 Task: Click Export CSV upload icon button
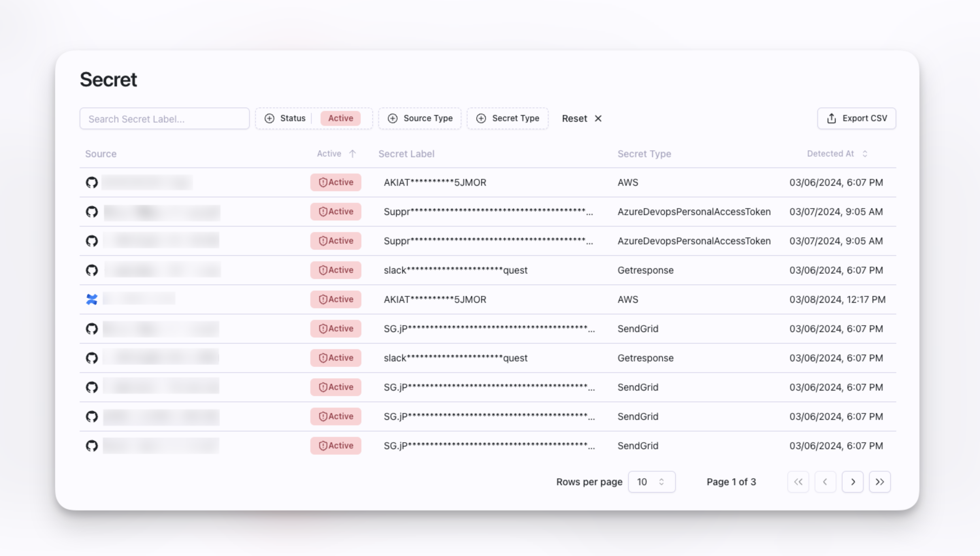(856, 118)
